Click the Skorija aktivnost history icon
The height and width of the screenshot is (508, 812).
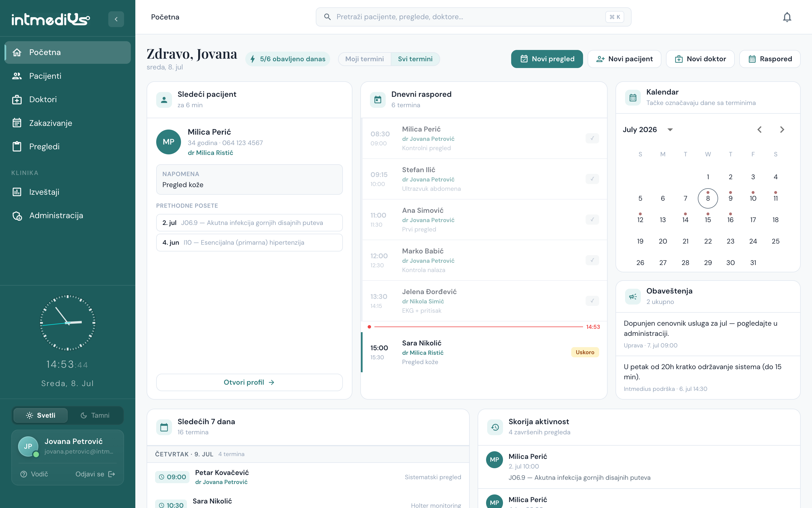pyautogui.click(x=495, y=427)
